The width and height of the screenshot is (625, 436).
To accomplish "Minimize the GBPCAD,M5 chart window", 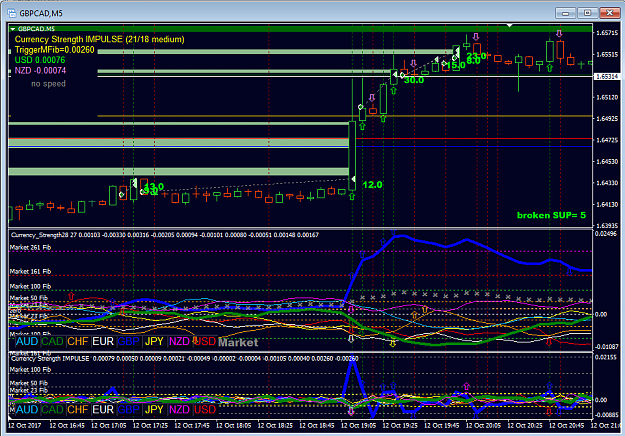I will [x=566, y=13].
